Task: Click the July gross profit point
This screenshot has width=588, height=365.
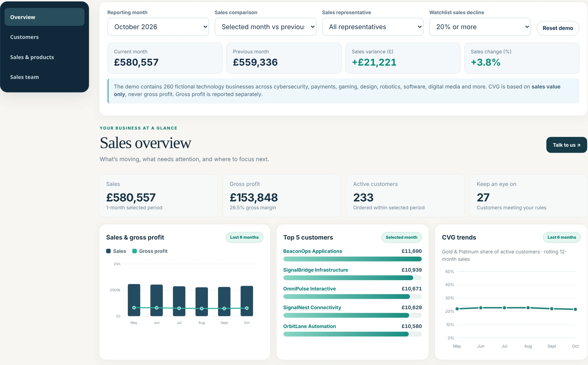Action: tap(179, 308)
